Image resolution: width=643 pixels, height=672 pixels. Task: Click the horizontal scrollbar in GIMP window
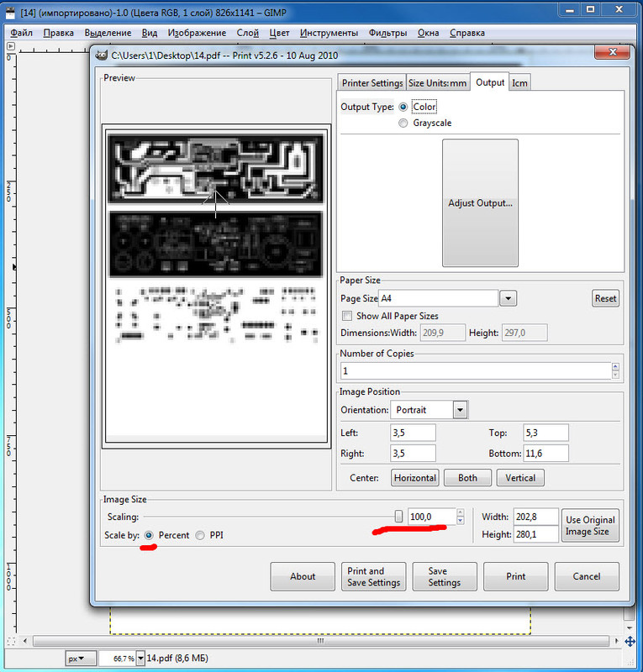321,641
